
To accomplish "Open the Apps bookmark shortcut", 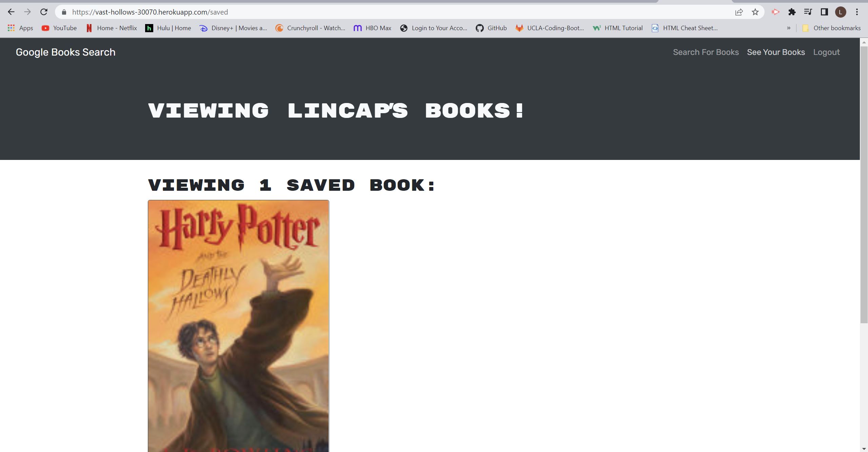I will (20, 28).
